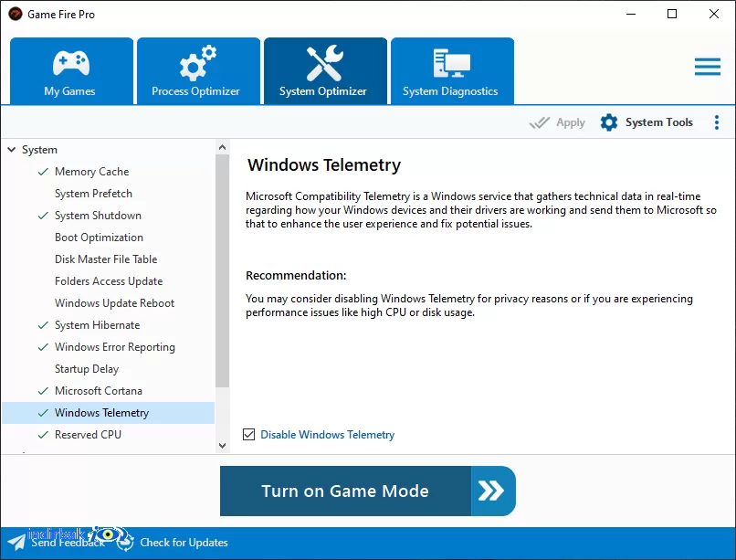Click the tree scrollbar down arrow
The height and width of the screenshot is (560, 736).
coord(223,446)
